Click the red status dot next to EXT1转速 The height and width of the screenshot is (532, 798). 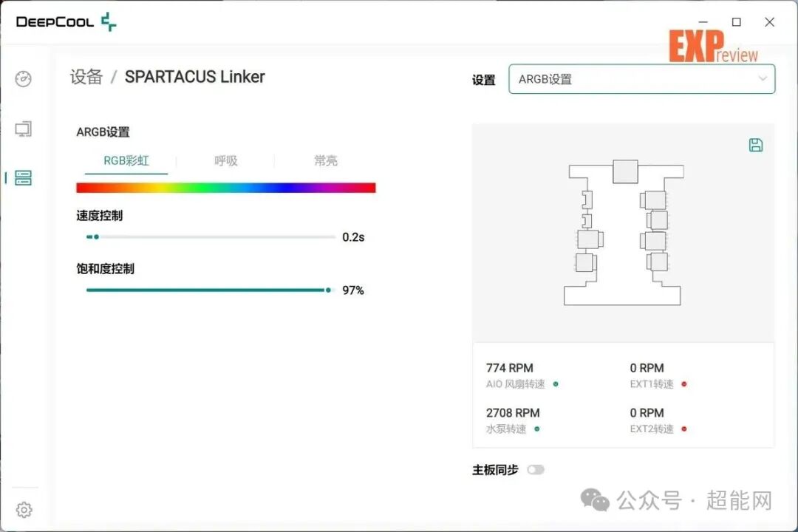685,384
